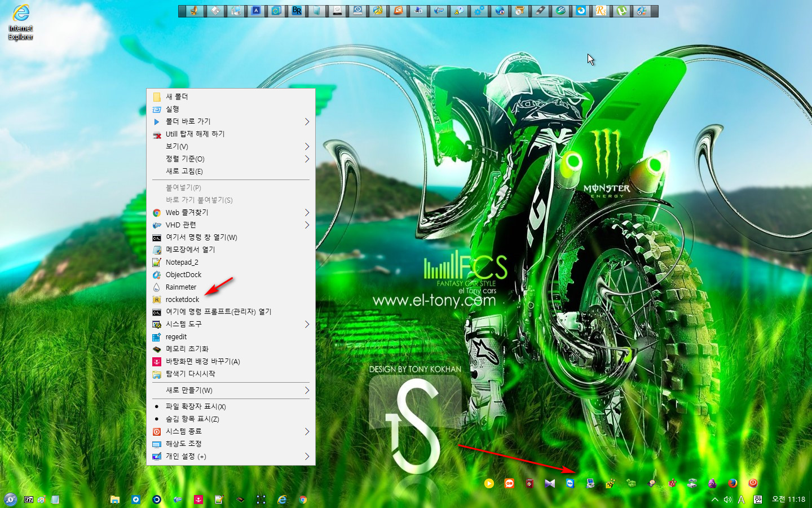
Task: Launch ObjectDock from the context menu
Action: (x=231, y=274)
